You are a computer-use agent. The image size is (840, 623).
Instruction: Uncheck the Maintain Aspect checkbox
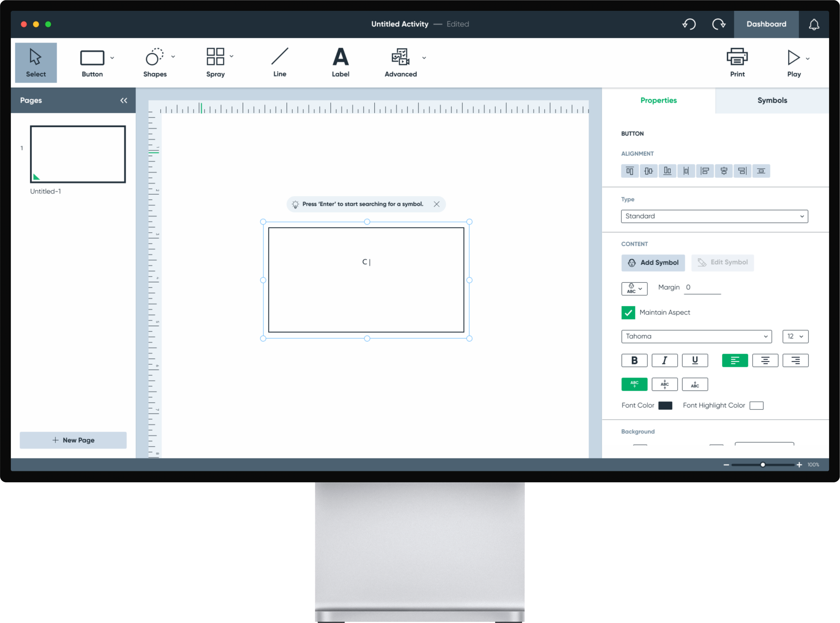628,312
